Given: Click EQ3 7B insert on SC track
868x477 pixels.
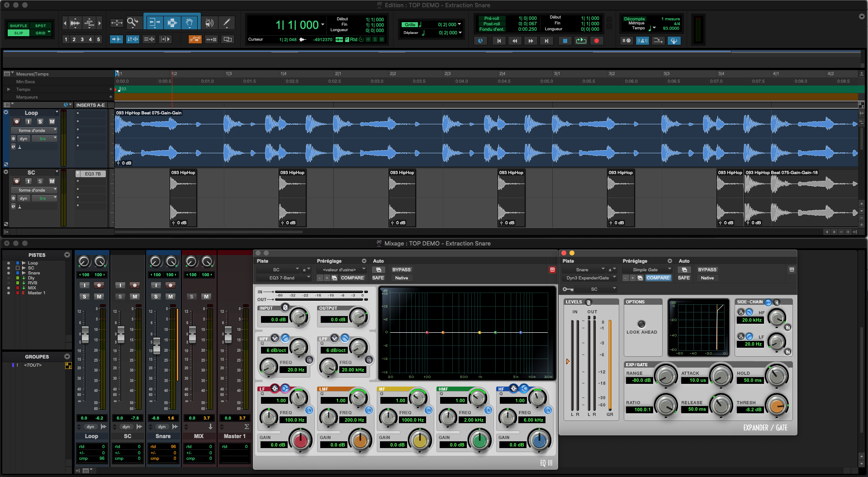Looking at the screenshot, I should click(x=91, y=174).
